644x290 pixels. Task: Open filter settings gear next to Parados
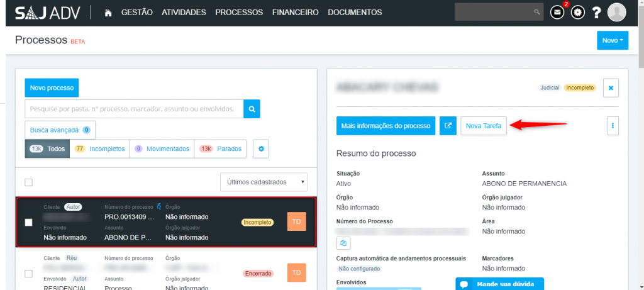click(261, 148)
